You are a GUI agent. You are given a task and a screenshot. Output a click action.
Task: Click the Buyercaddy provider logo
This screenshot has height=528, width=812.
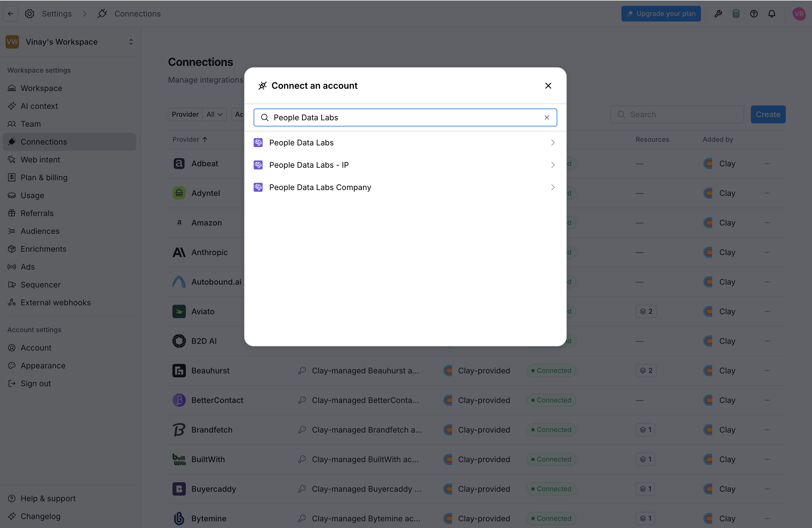click(179, 489)
